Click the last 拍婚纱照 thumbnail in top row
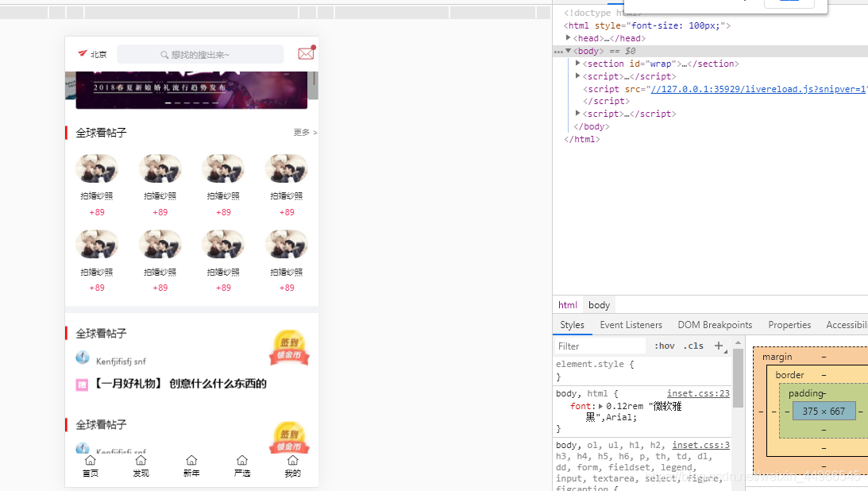This screenshot has height=491, width=868. click(x=287, y=169)
